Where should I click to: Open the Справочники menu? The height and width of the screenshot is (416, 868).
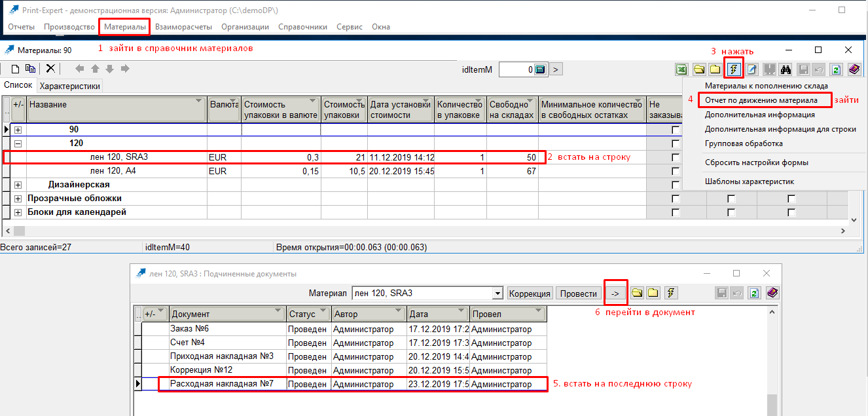302,27
